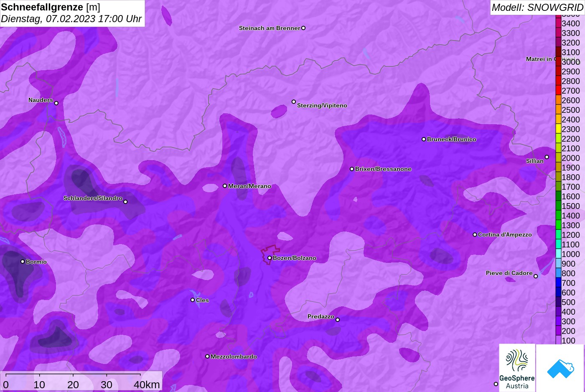585x392 pixels.
Task: Click the Steinach am Brenner city marker
Action: (303, 28)
